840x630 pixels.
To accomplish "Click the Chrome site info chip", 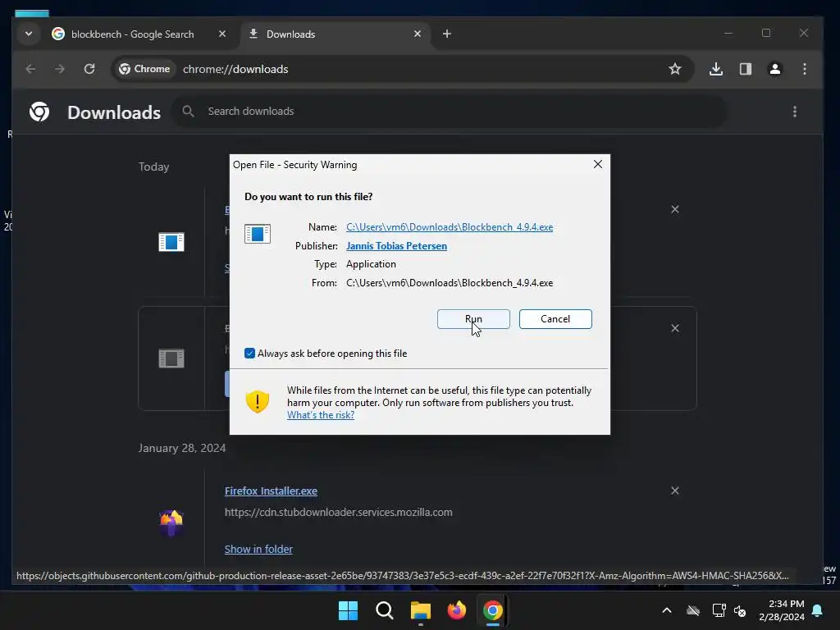I will click(144, 69).
